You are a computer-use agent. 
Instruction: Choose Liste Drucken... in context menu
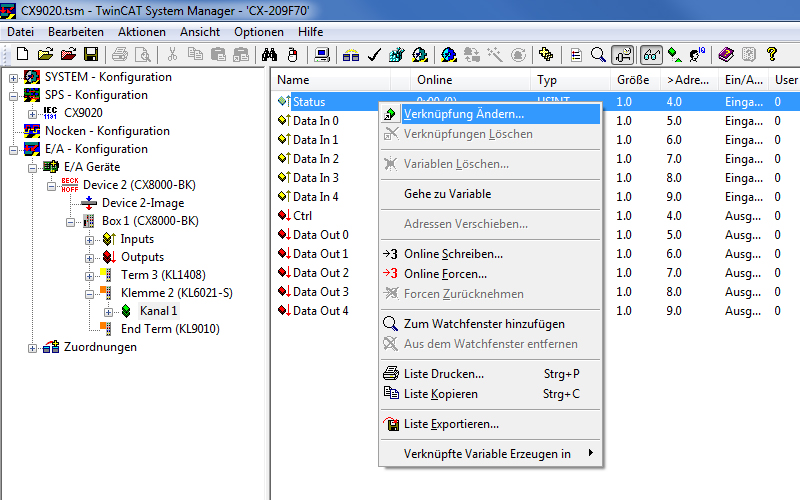[x=490, y=373]
